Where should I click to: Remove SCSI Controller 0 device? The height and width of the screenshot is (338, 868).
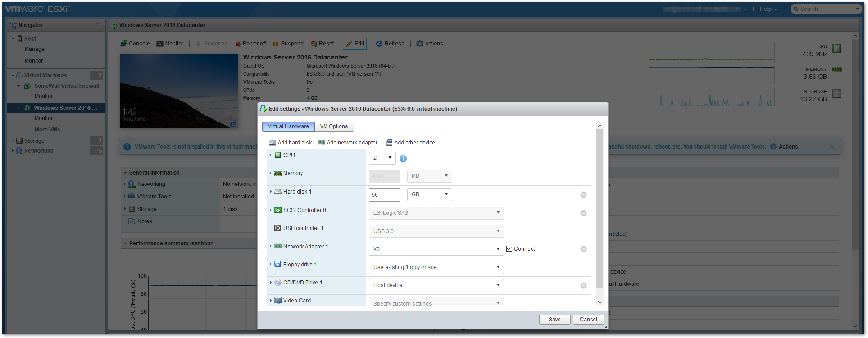[x=583, y=213]
